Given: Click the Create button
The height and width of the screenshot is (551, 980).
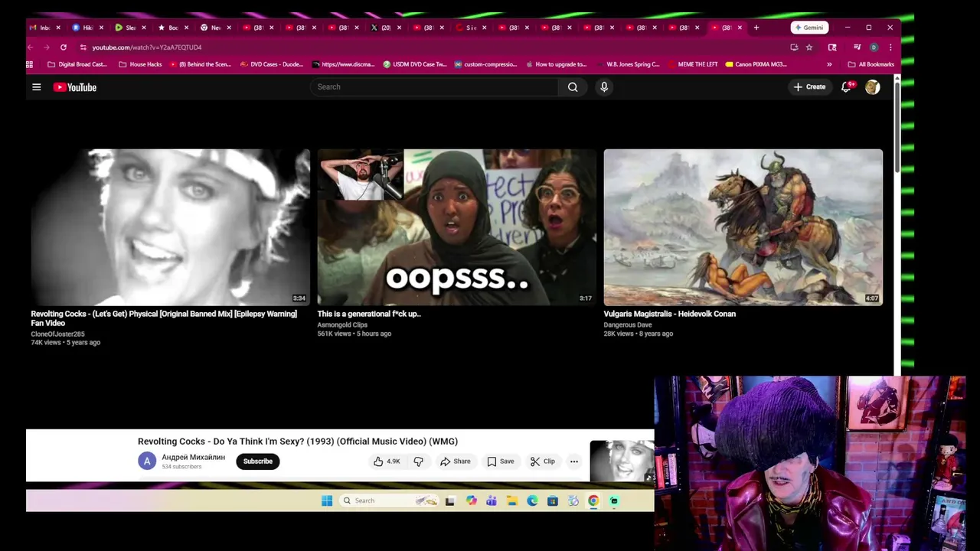Looking at the screenshot, I should (x=809, y=87).
